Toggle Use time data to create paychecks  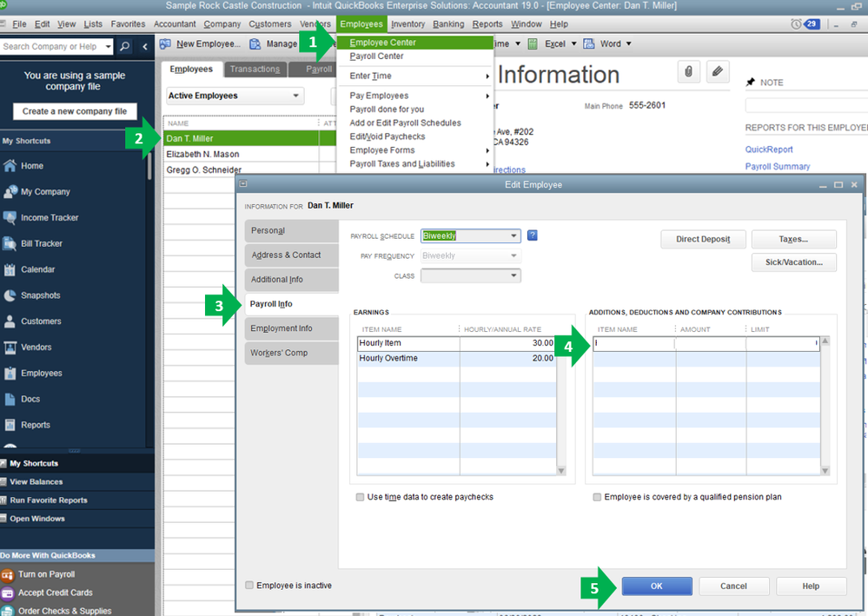pos(361,497)
